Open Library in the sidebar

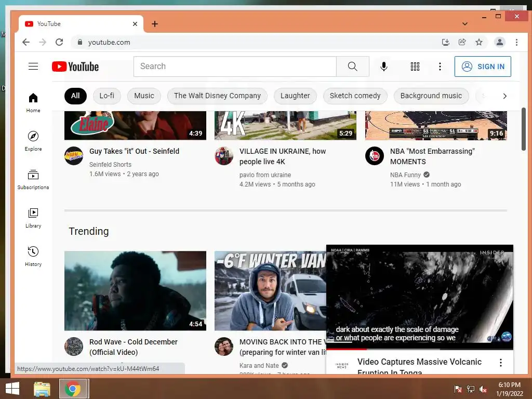tap(33, 218)
